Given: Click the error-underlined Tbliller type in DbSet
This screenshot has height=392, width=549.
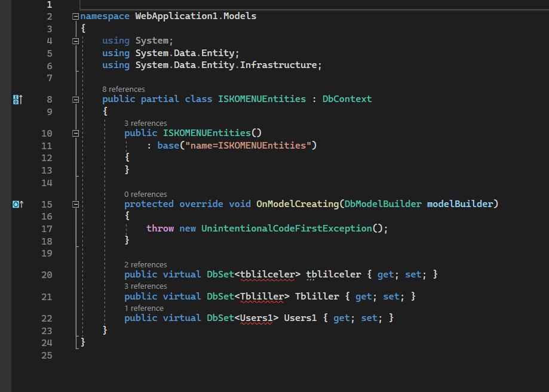Looking at the screenshot, I should (262, 297).
